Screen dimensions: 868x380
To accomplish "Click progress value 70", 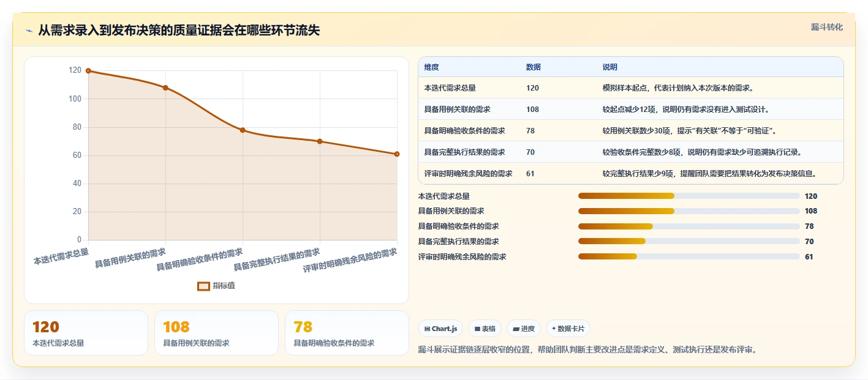I will coord(809,242).
